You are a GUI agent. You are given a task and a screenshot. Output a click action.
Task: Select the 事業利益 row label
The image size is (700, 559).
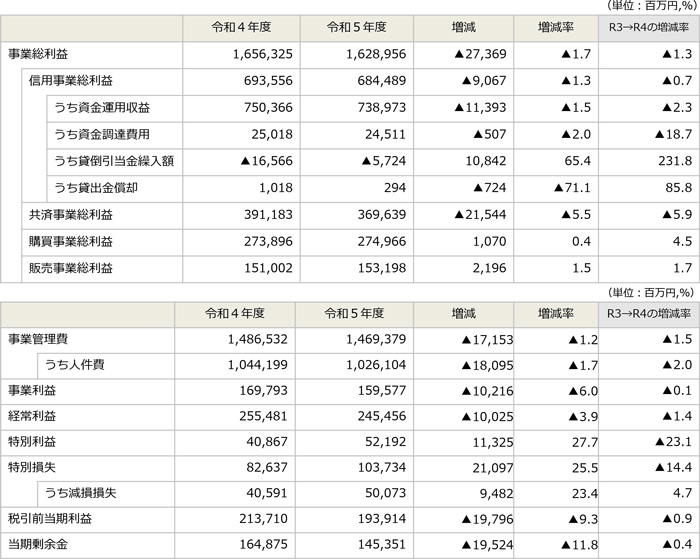(32, 391)
